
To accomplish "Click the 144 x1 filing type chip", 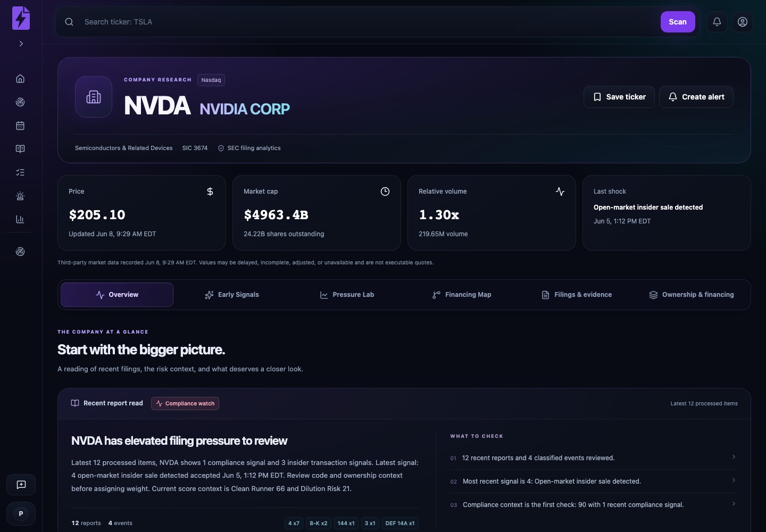I will click(x=346, y=523).
